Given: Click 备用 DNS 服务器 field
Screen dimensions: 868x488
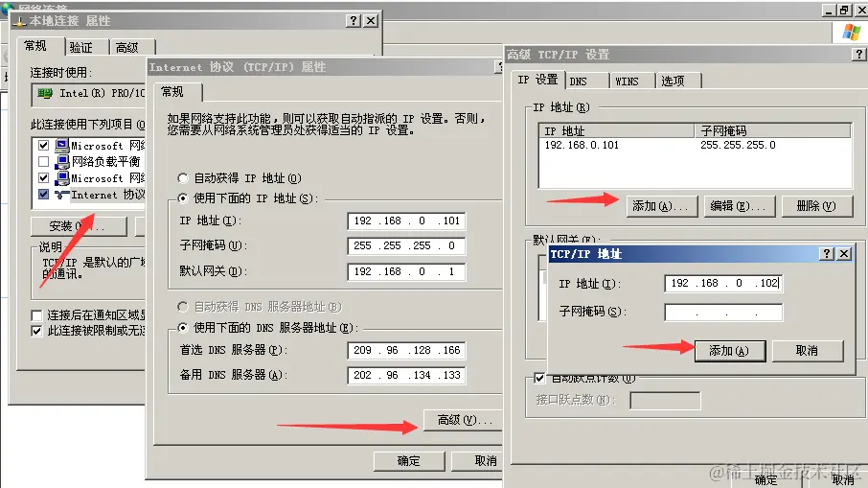Looking at the screenshot, I should click(x=406, y=376).
